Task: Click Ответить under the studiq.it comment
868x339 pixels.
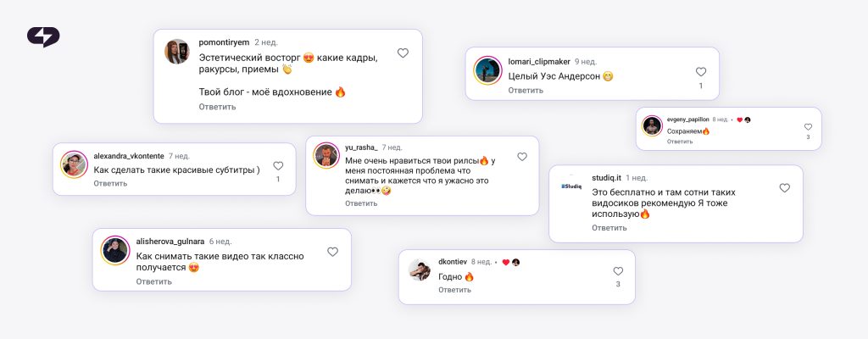Action: (x=609, y=228)
